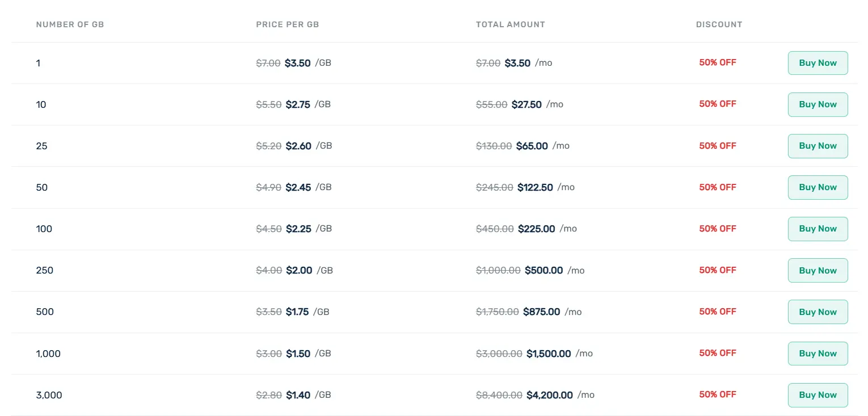This screenshot has width=868, height=416.
Task: Hit Buy Now for the 3,000 GB plan
Action: pyautogui.click(x=818, y=395)
